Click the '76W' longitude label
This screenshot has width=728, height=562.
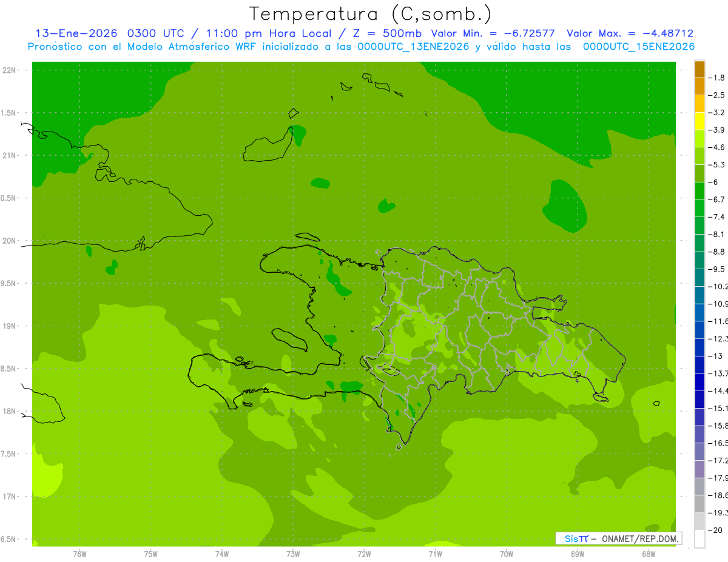(79, 554)
